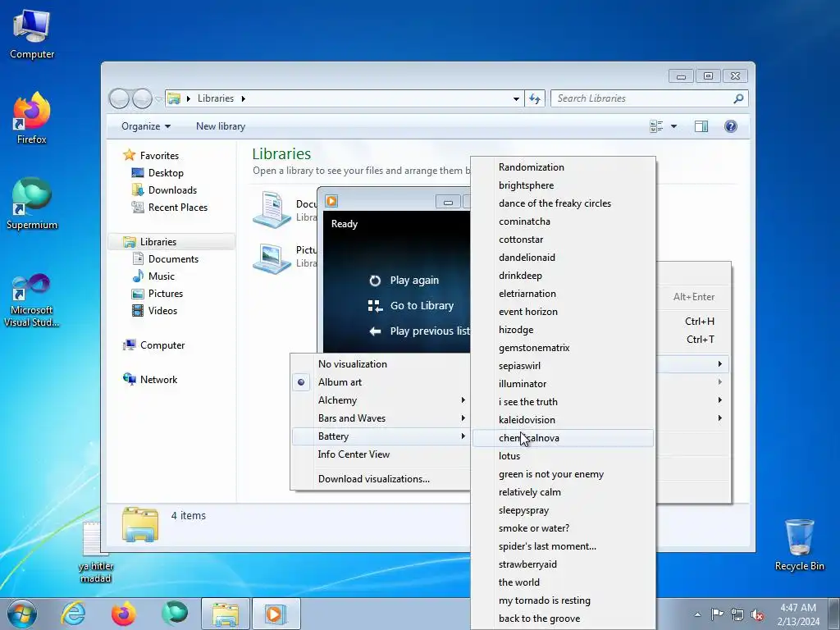Click the Media Player title bar icon
Image resolution: width=840 pixels, height=630 pixels.
(331, 201)
